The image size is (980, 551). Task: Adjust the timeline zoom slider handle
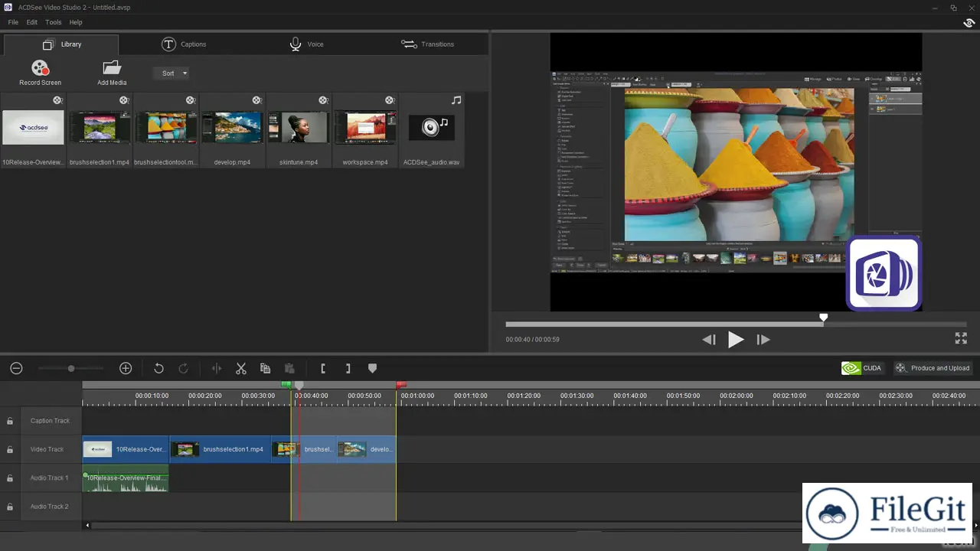(x=71, y=369)
